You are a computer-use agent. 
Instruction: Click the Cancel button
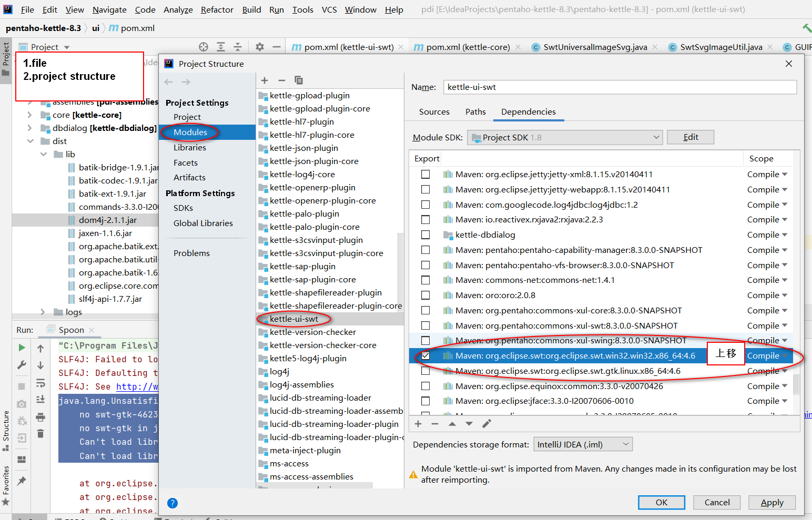[717, 503]
